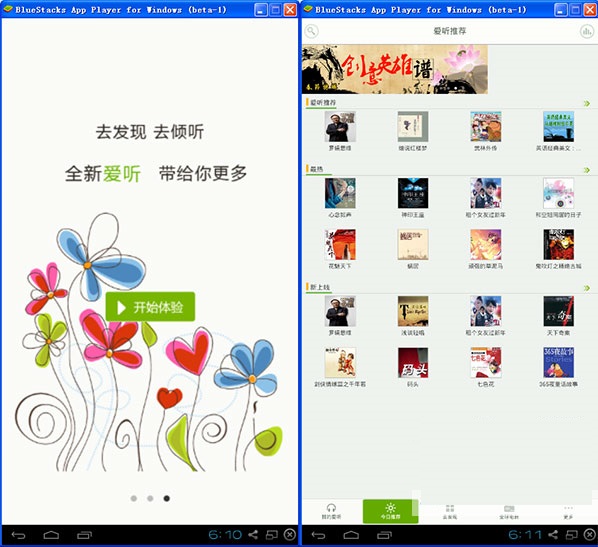Open the 七色花 album cover
This screenshot has height=547, width=598.
485,362
